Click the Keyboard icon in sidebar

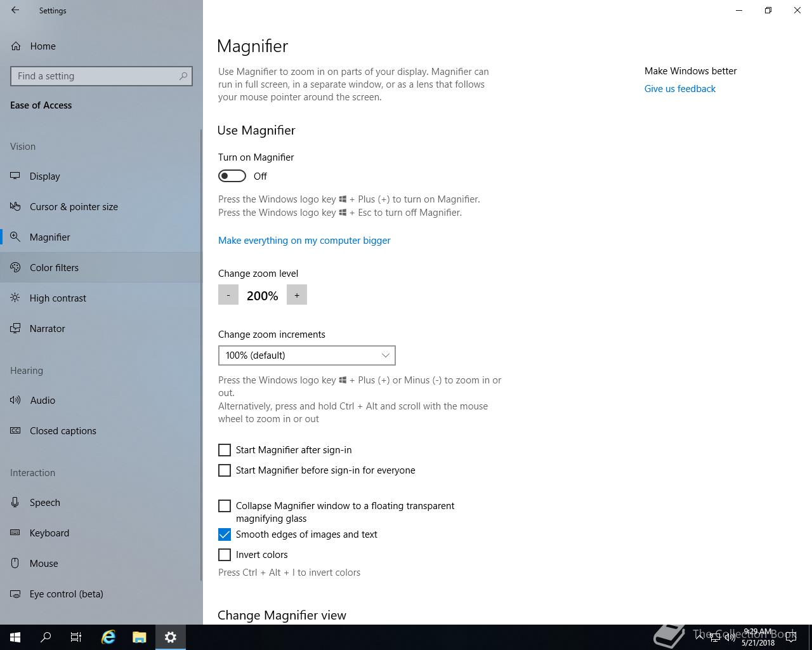click(x=15, y=533)
